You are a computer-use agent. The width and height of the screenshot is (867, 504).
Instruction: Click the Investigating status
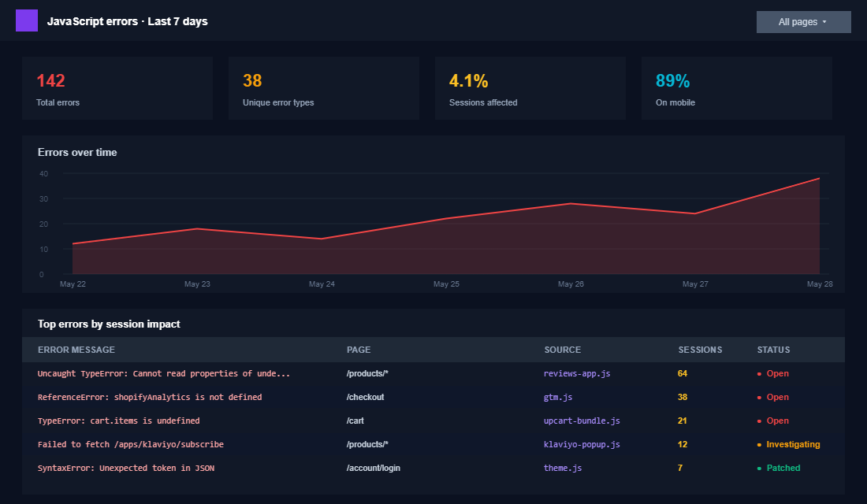coord(788,444)
